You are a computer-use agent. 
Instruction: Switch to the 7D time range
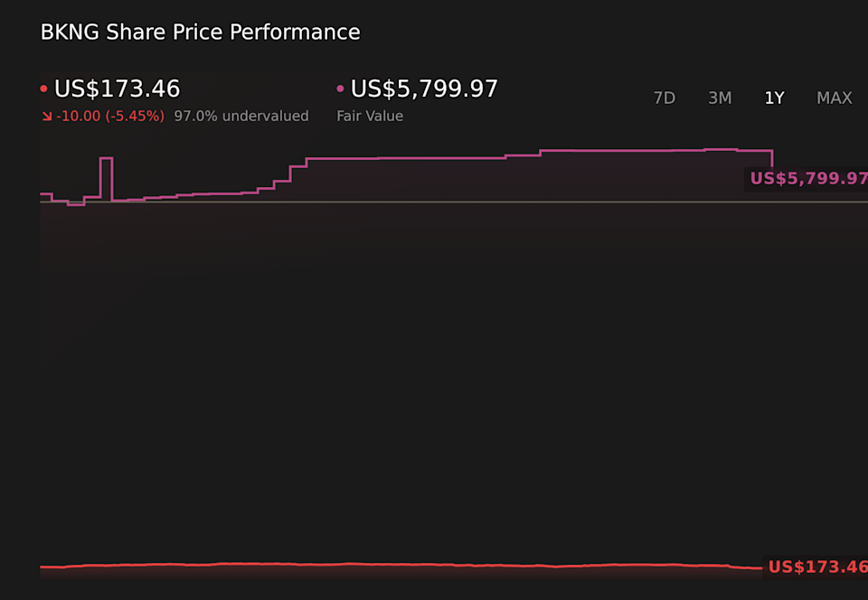click(x=664, y=98)
